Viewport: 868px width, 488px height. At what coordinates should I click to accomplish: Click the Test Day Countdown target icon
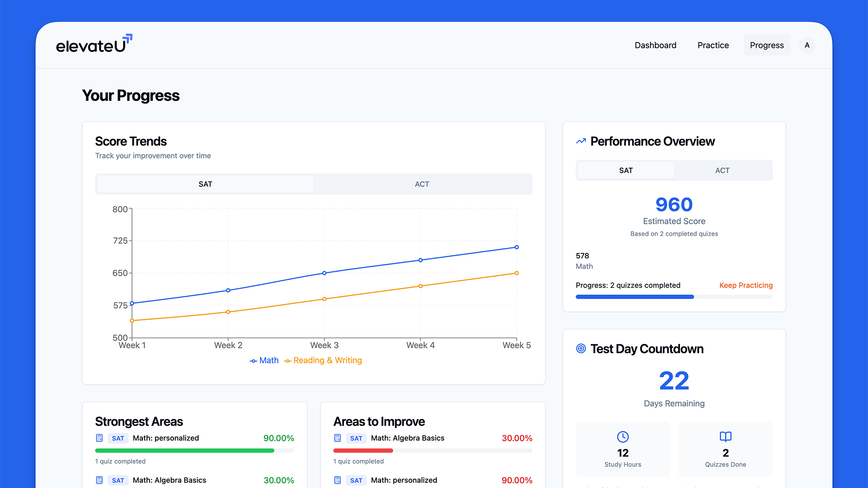[x=581, y=348]
